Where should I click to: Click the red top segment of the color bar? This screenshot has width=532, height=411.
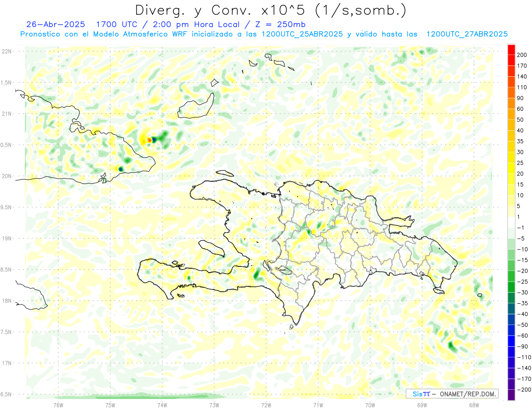511,50
